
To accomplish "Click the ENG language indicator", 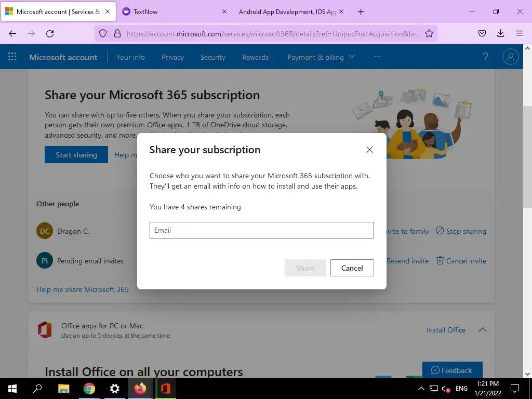I will tap(461, 389).
